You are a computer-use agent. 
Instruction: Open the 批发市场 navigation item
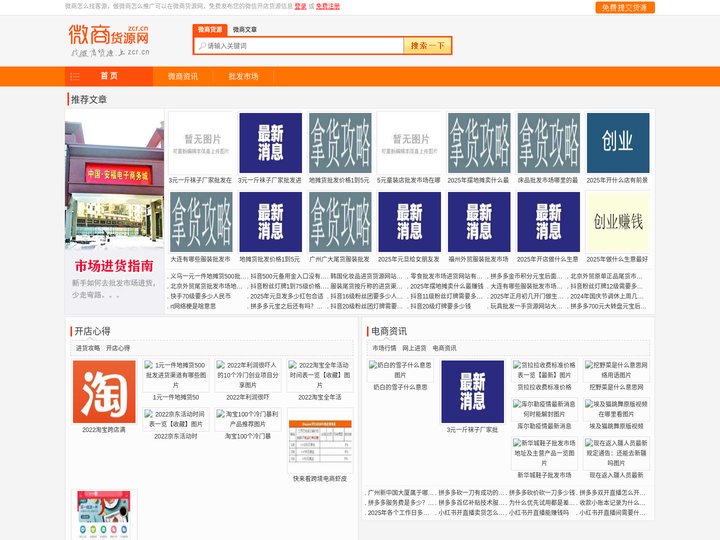click(243, 76)
